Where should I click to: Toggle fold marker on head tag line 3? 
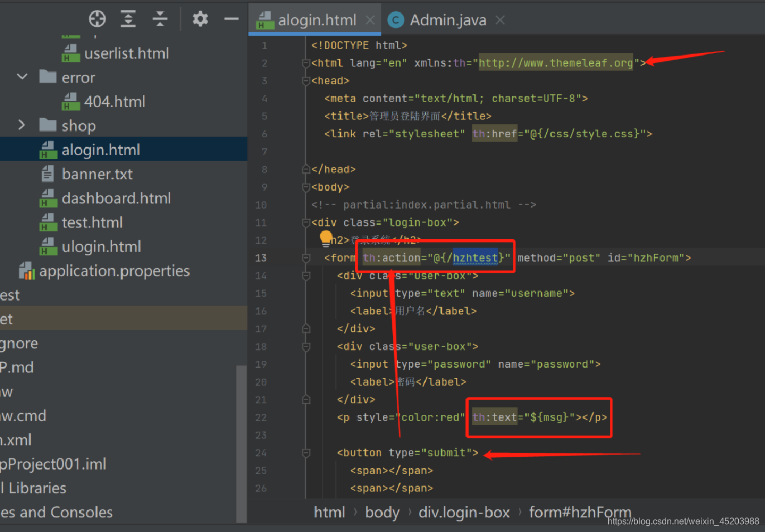pos(306,81)
